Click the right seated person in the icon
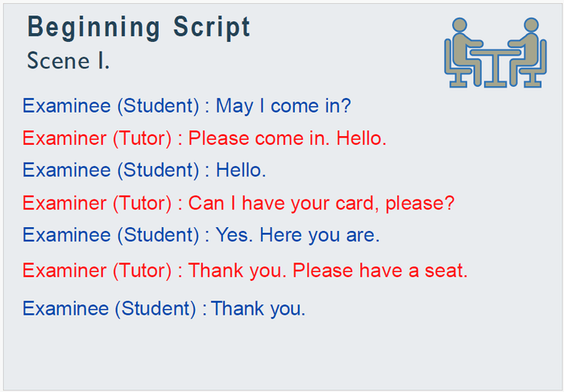This screenshot has height=392, width=564. [x=528, y=48]
